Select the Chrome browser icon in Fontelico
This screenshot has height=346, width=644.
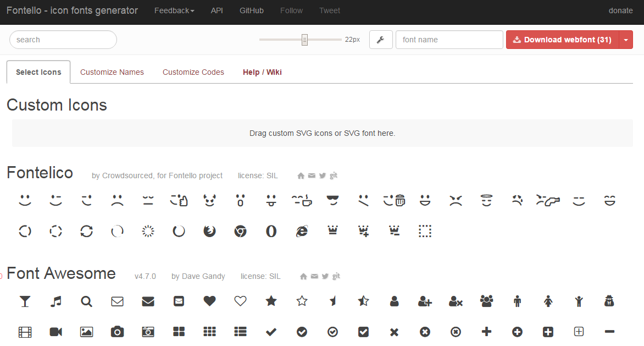click(x=240, y=232)
